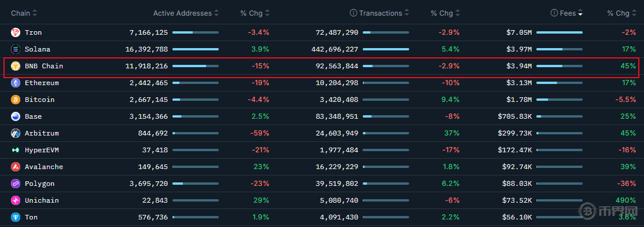Click Solana transactions value 442,696,227

point(335,49)
